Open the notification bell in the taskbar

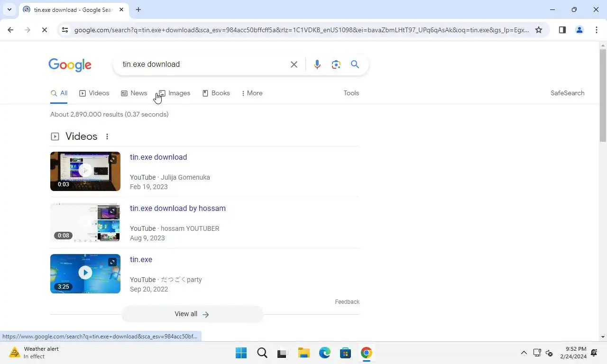point(594,353)
